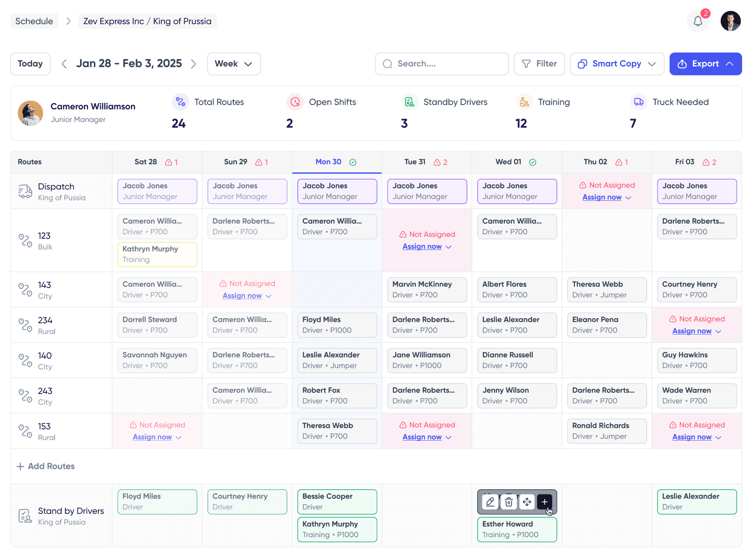Image resolution: width=753 pixels, height=560 pixels.
Task: Click the Schedule breadcrumb
Action: 34,21
